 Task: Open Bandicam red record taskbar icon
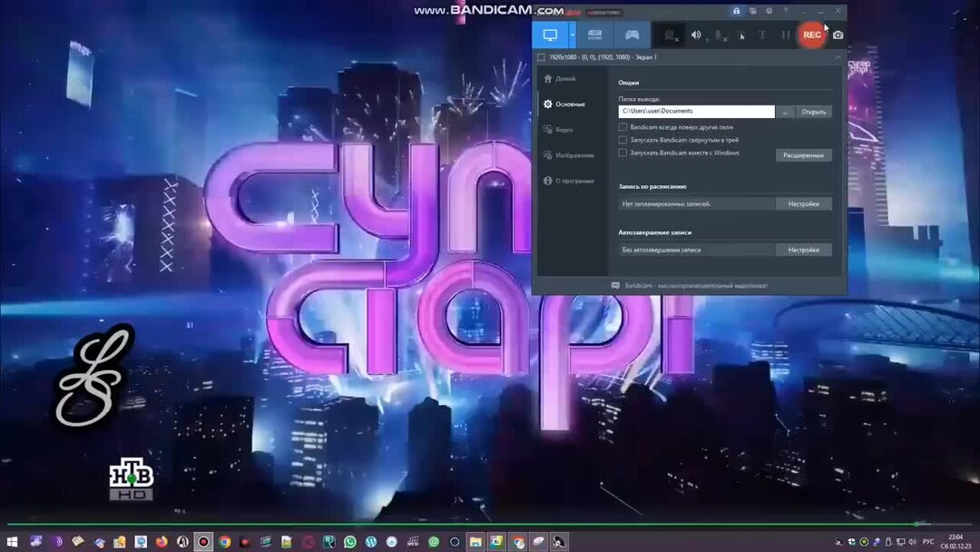pos(203,541)
